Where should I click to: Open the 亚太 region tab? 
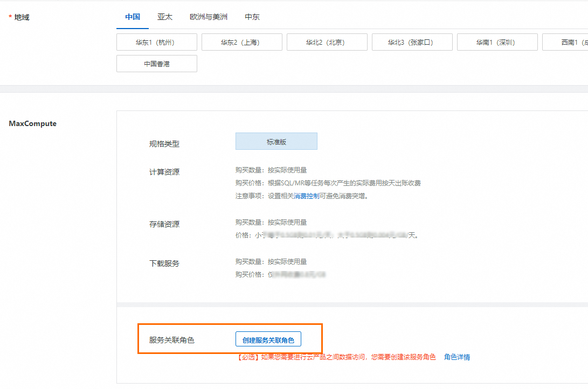click(165, 17)
